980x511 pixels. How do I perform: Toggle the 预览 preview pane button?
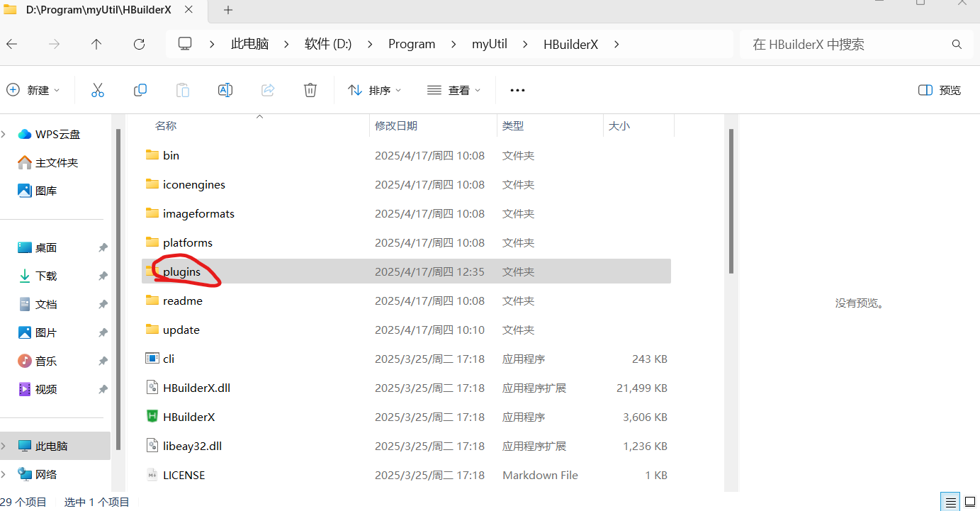(x=940, y=90)
